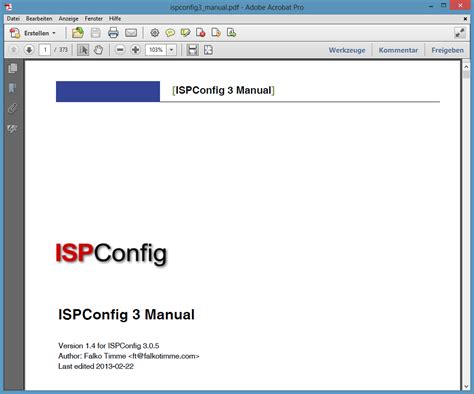Image resolution: width=474 pixels, height=394 pixels.
Task: Show bookmarks side panel
Action: click(x=13, y=88)
